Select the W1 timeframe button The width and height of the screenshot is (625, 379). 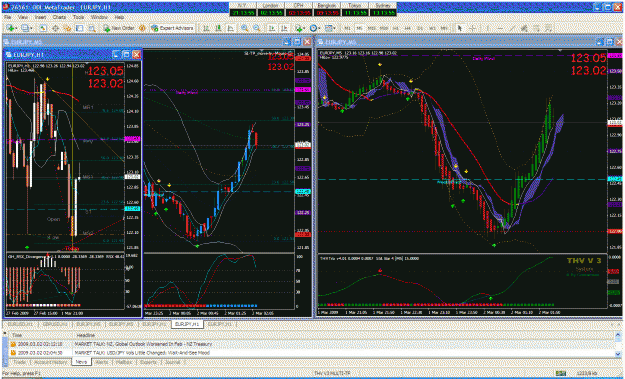(432, 28)
